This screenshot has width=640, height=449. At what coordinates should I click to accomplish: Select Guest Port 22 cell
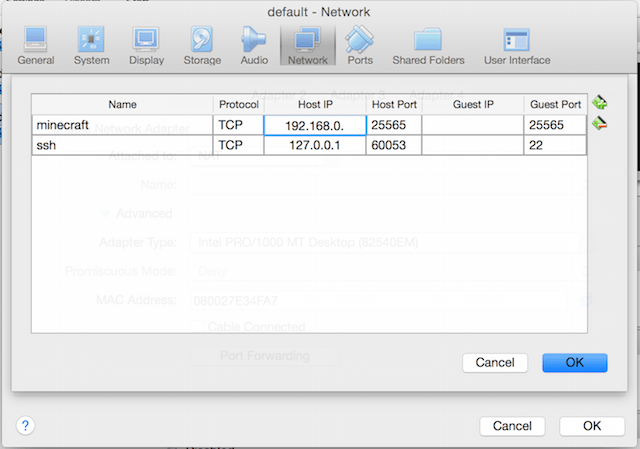(x=555, y=145)
